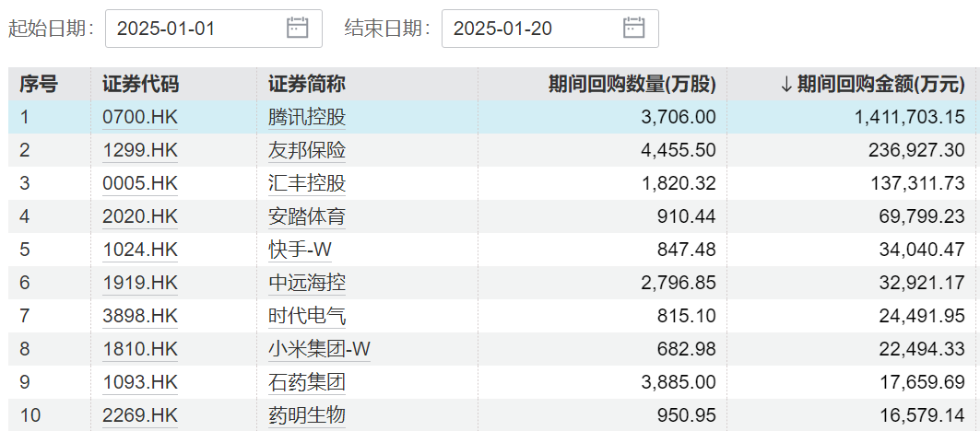Open the end date calendar icon
Image resolution: width=980 pixels, height=431 pixels.
click(633, 29)
